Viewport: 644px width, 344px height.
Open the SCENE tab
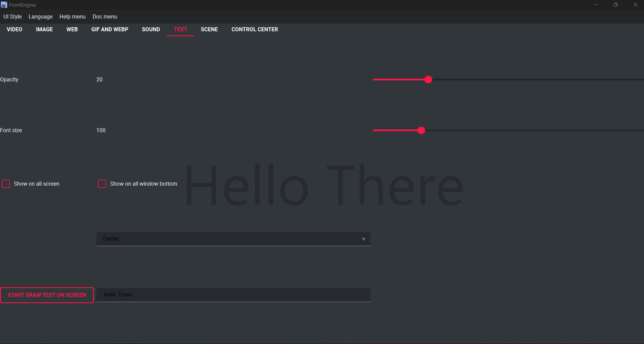point(209,30)
